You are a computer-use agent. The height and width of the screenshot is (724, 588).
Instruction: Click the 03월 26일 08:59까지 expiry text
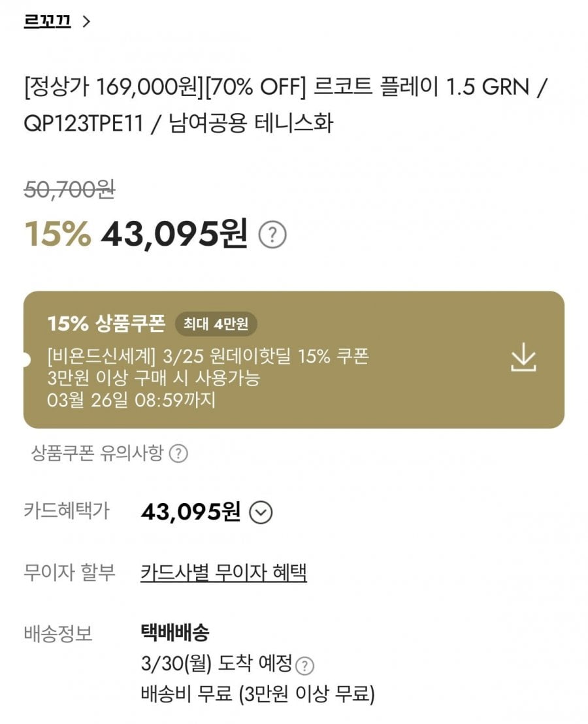(131, 399)
